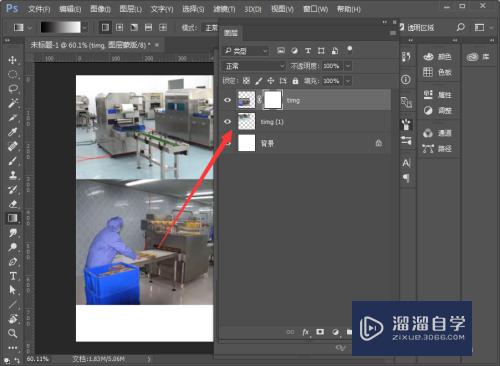Select the Path Selection tool
The height and width of the screenshot is (366, 500).
click(x=13, y=290)
